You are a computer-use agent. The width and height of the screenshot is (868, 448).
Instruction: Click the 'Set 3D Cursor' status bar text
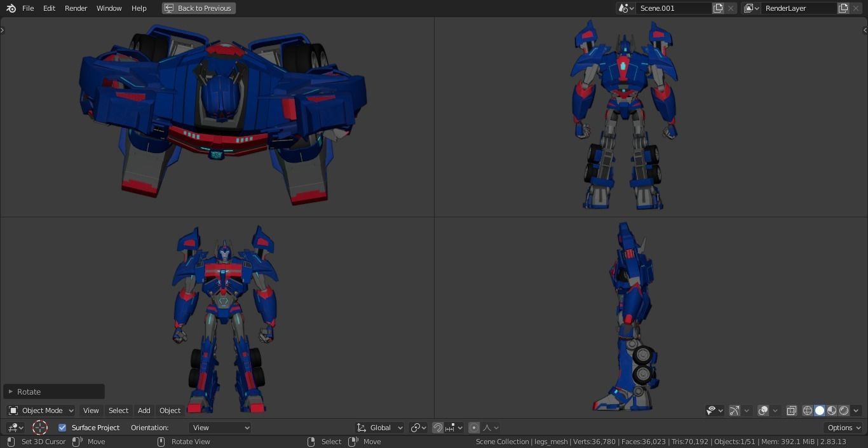[x=43, y=442]
